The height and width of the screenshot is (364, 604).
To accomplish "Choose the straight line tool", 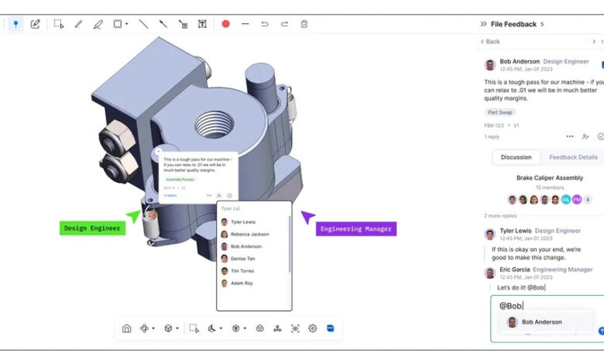I will (x=143, y=24).
